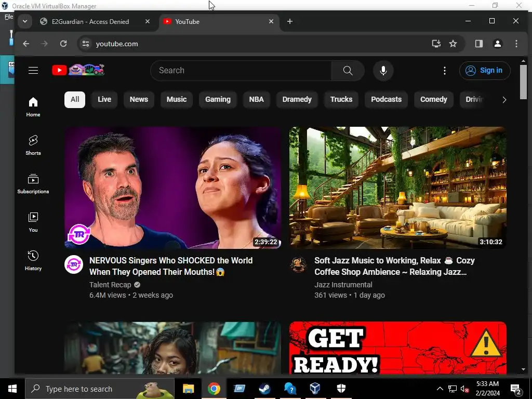
Task: Filter by Trucks chip
Action: pos(341,99)
